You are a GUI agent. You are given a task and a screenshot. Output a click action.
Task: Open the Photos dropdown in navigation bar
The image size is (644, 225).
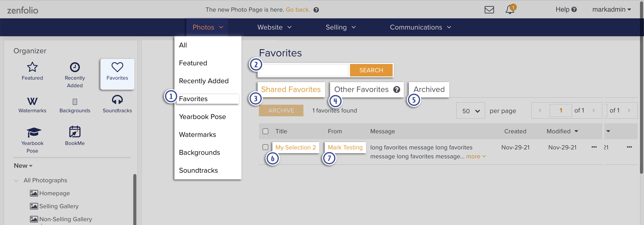tap(207, 27)
